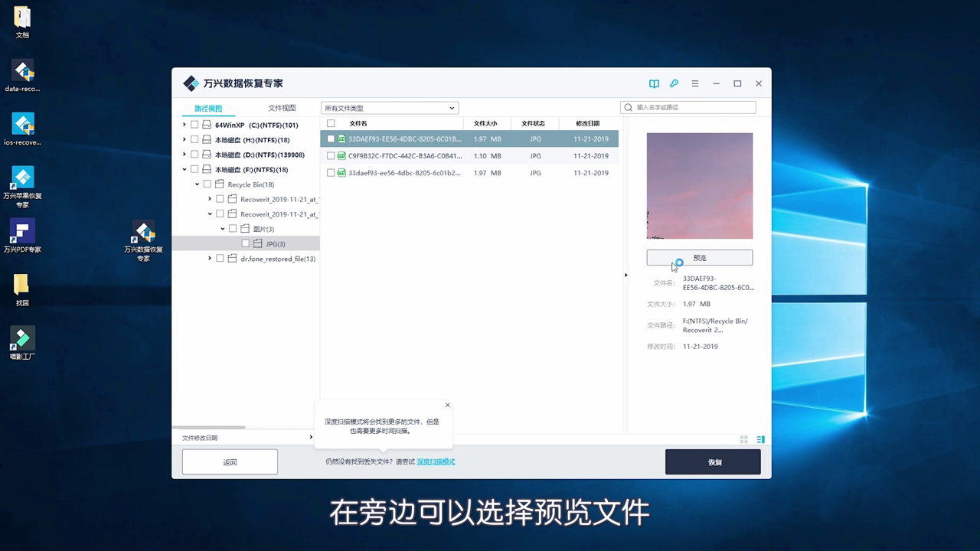Select the list view icon
980x551 pixels.
759,439
